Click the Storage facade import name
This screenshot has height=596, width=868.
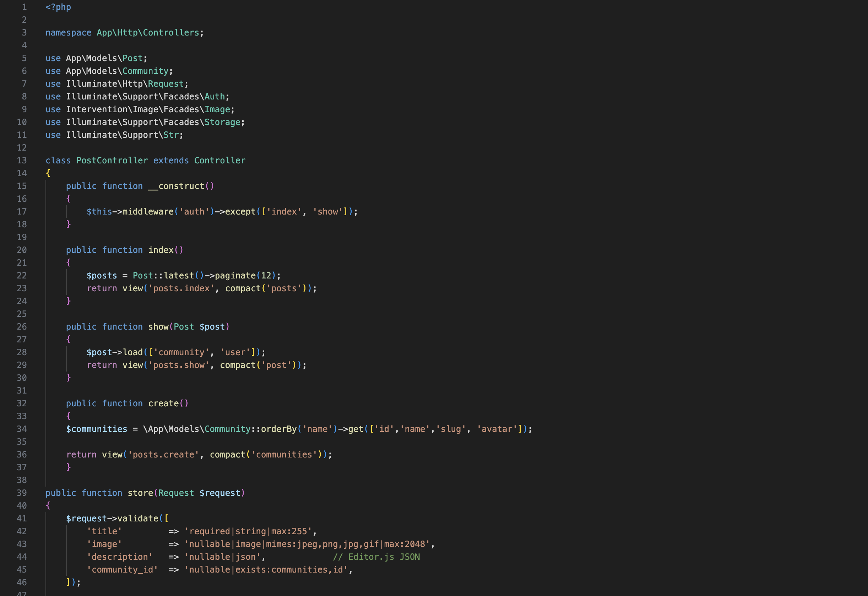tap(222, 122)
